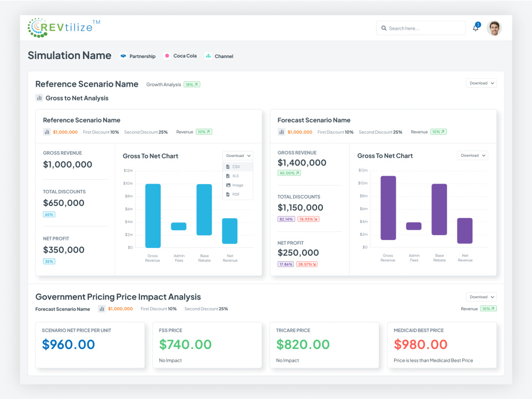532x399 pixels.
Task: Choose Image from download menu
Action: click(238, 185)
